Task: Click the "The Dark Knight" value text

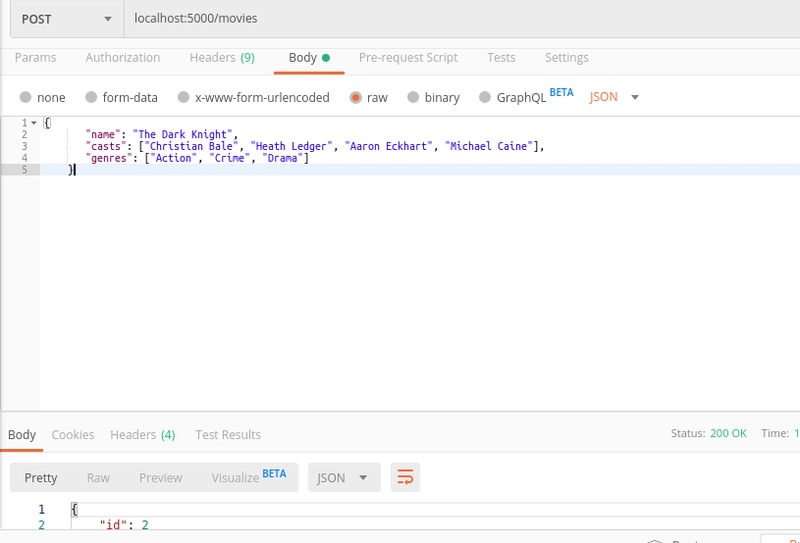Action: tap(183, 134)
